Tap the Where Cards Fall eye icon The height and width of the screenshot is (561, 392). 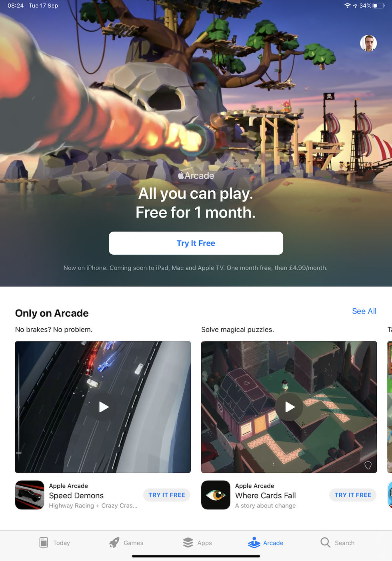click(216, 495)
